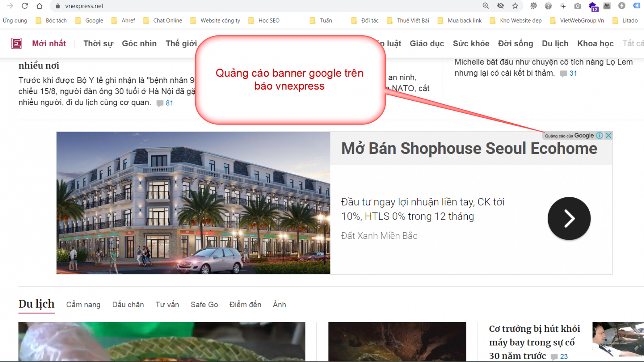Open the Litado bookmark folder
This screenshot has height=362, width=644.
tap(625, 21)
